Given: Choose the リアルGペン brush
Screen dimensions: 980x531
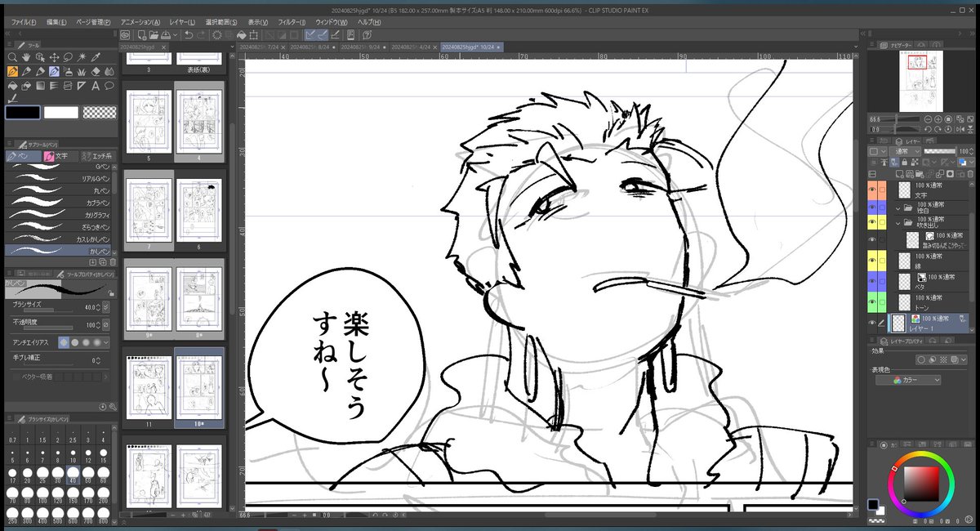Looking at the screenshot, I should 59,178.
